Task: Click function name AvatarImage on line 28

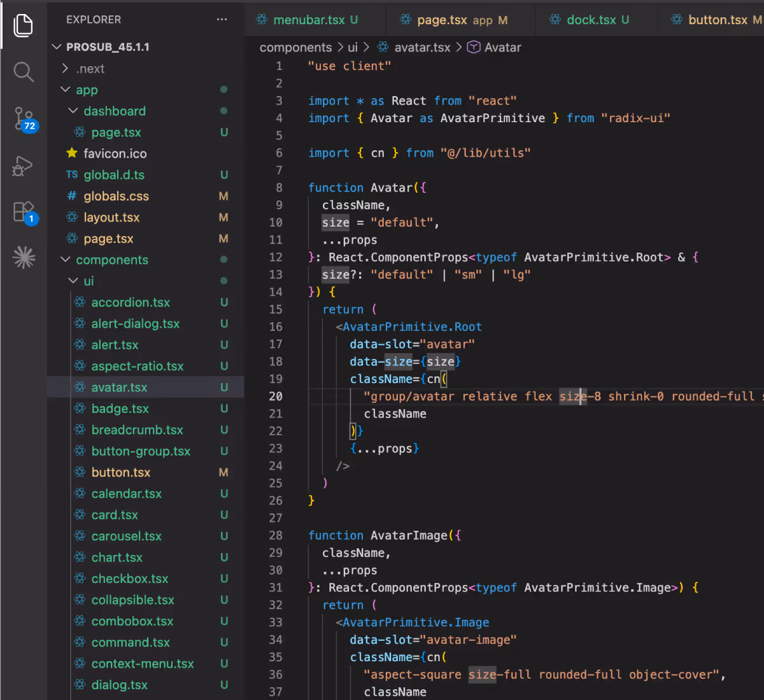Action: pos(409,535)
